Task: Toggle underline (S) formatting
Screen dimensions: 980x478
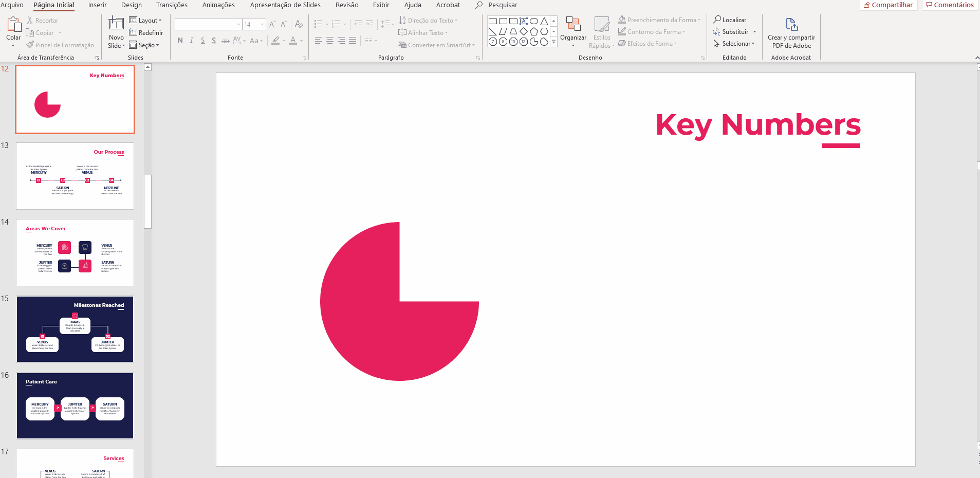Action: coord(203,41)
